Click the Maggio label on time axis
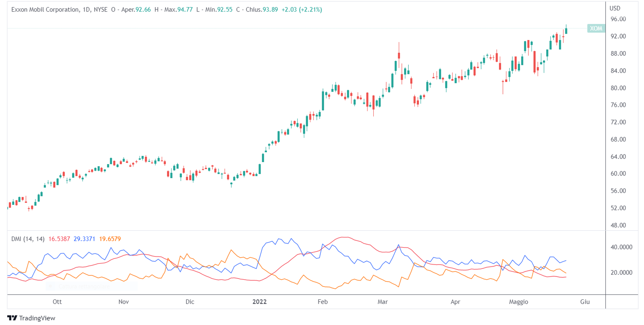The width and height of the screenshot is (644, 325). tap(518, 302)
